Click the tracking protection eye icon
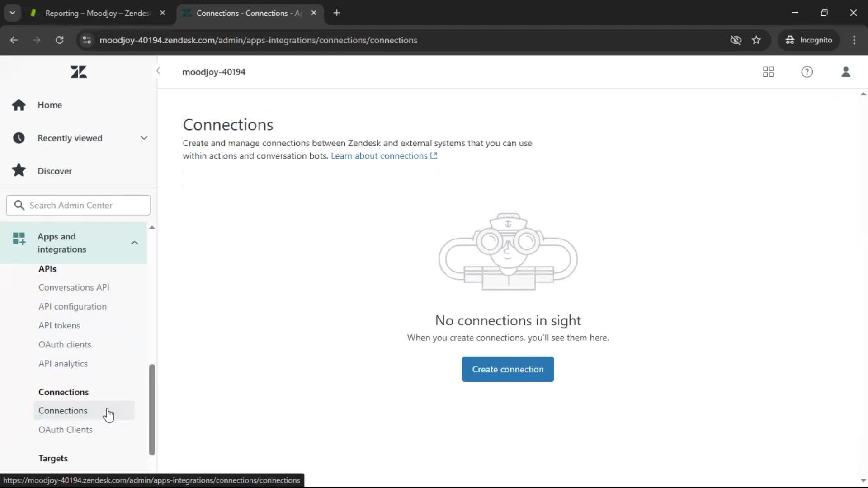Screen dimensions: 868x488 coord(736,40)
